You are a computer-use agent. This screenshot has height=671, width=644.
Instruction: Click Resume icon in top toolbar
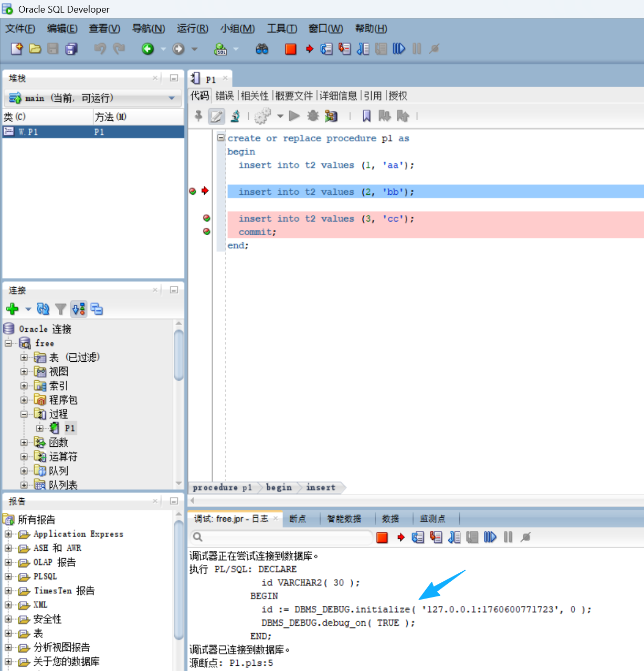[x=399, y=49]
